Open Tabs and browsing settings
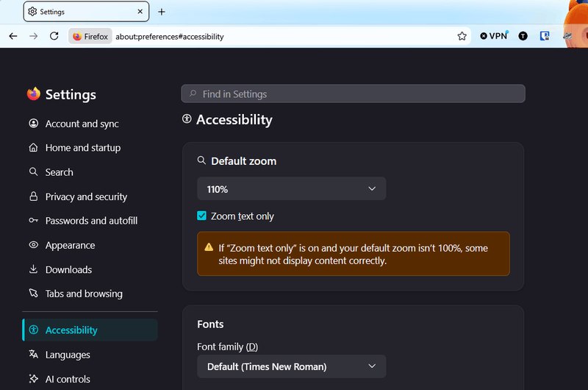Image resolution: width=588 pixels, height=390 pixels. click(x=84, y=294)
